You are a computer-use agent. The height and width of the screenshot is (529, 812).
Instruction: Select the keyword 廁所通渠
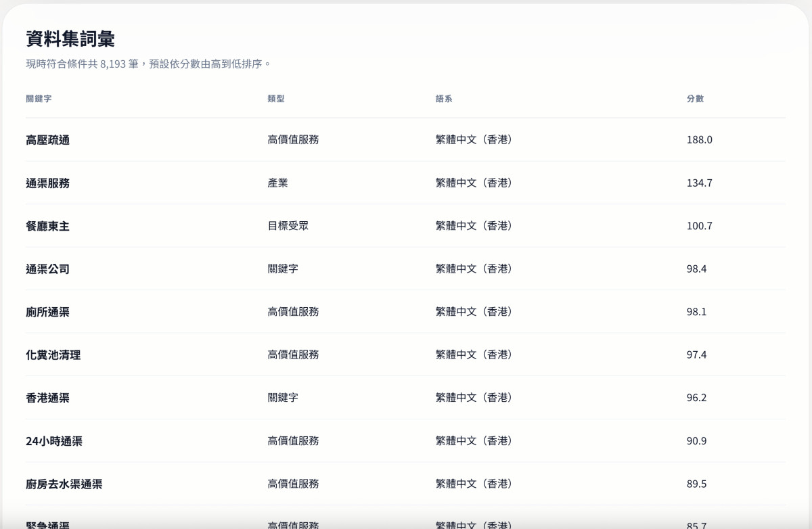[48, 312]
